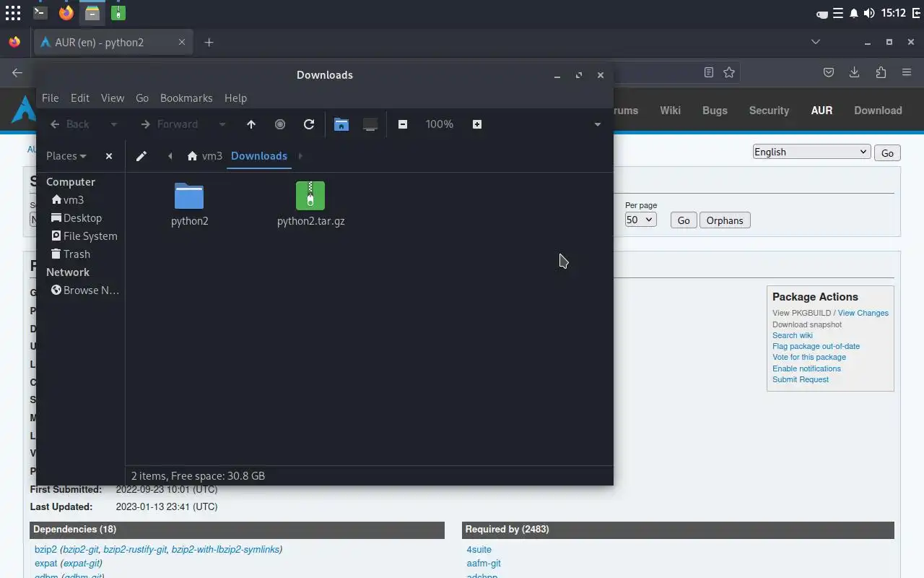The width and height of the screenshot is (924, 578).
Task: Open the view mode dropdown in file manager toolbar
Action: pos(598,124)
